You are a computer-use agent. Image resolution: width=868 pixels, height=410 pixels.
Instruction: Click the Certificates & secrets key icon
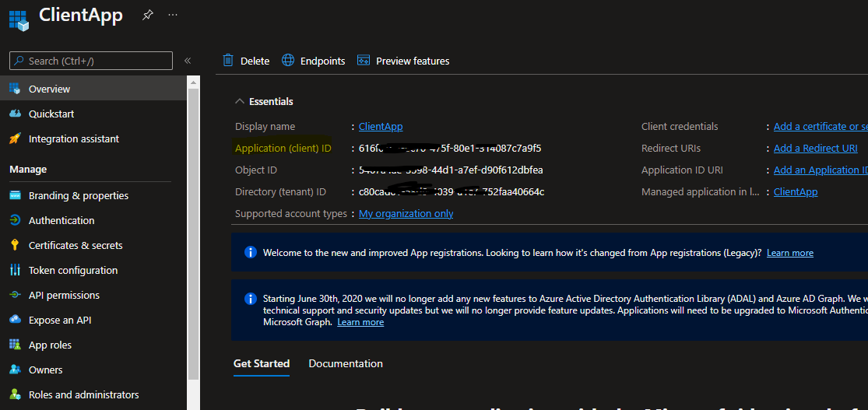[15, 245]
